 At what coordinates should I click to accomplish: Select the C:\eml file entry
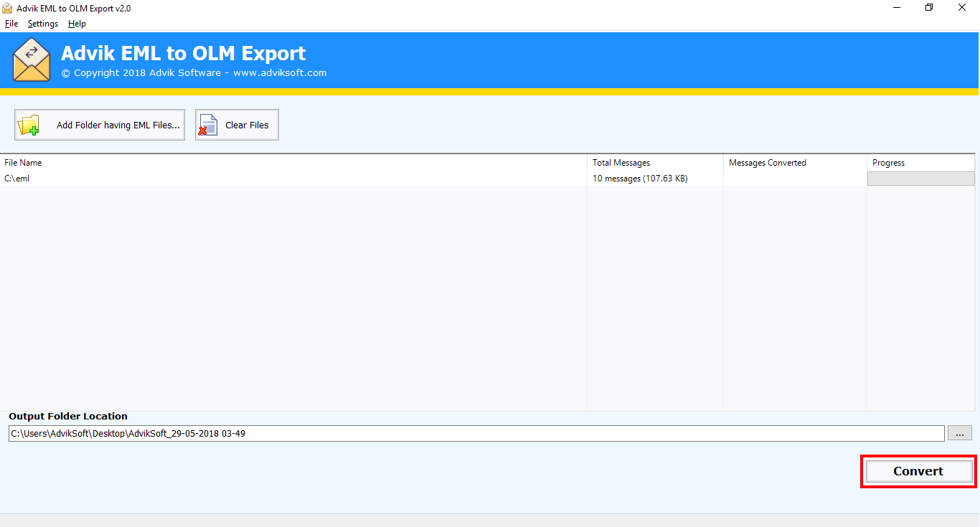point(17,178)
